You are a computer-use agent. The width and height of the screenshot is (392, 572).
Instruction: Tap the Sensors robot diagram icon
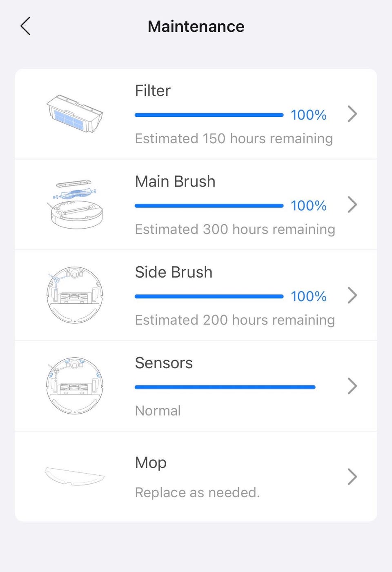tap(75, 385)
